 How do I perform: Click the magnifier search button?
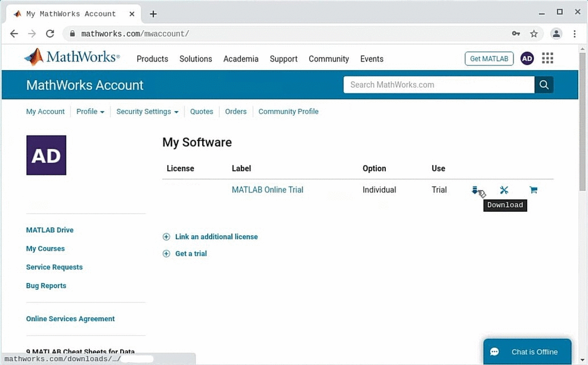(x=544, y=85)
